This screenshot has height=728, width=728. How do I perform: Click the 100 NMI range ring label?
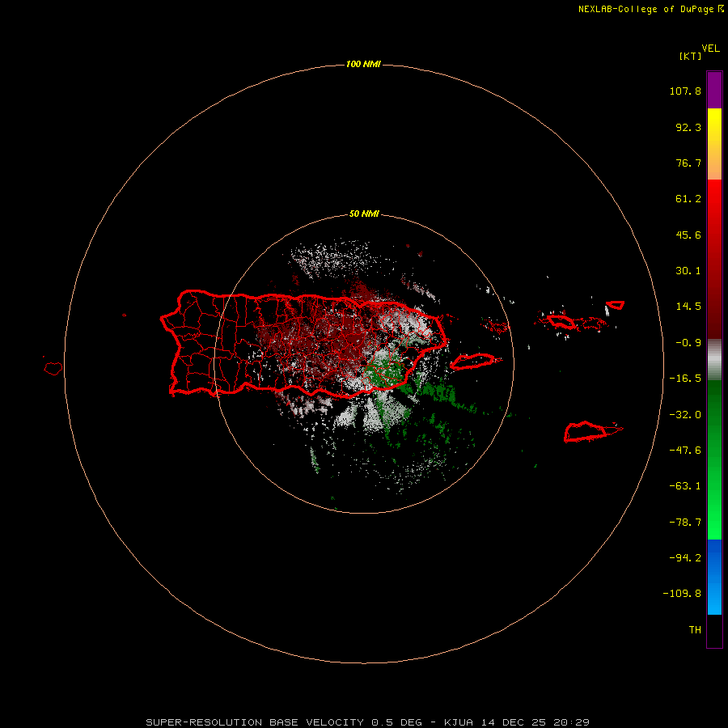[x=363, y=64]
